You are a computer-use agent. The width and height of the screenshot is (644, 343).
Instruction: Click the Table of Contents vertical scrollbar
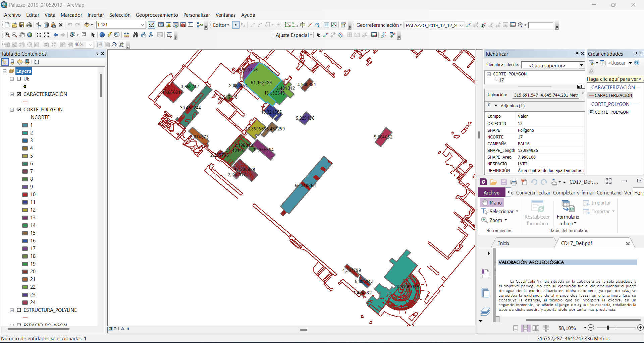101,86
